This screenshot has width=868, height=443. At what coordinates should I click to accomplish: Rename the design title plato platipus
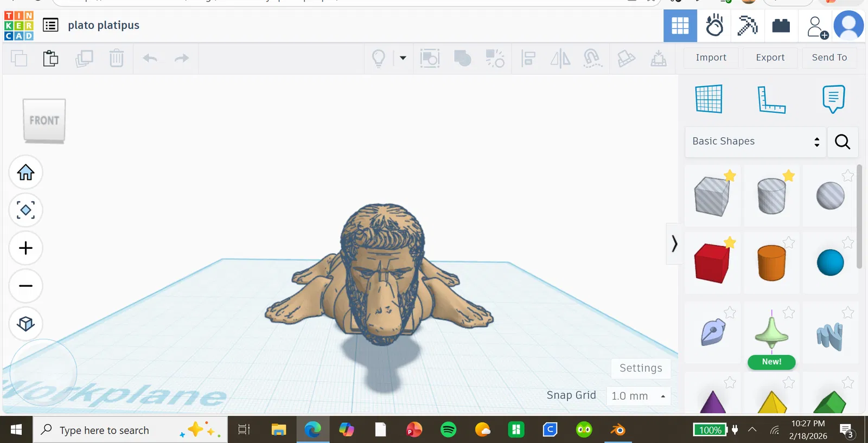tap(104, 25)
